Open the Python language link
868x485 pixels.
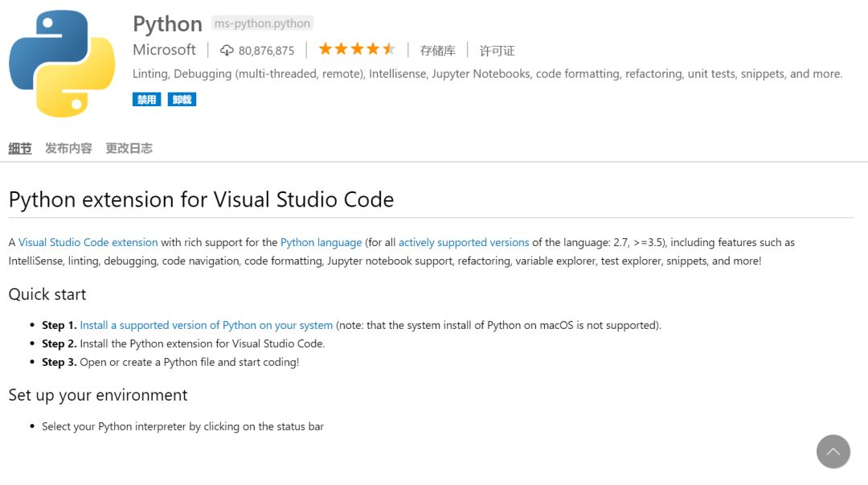321,242
